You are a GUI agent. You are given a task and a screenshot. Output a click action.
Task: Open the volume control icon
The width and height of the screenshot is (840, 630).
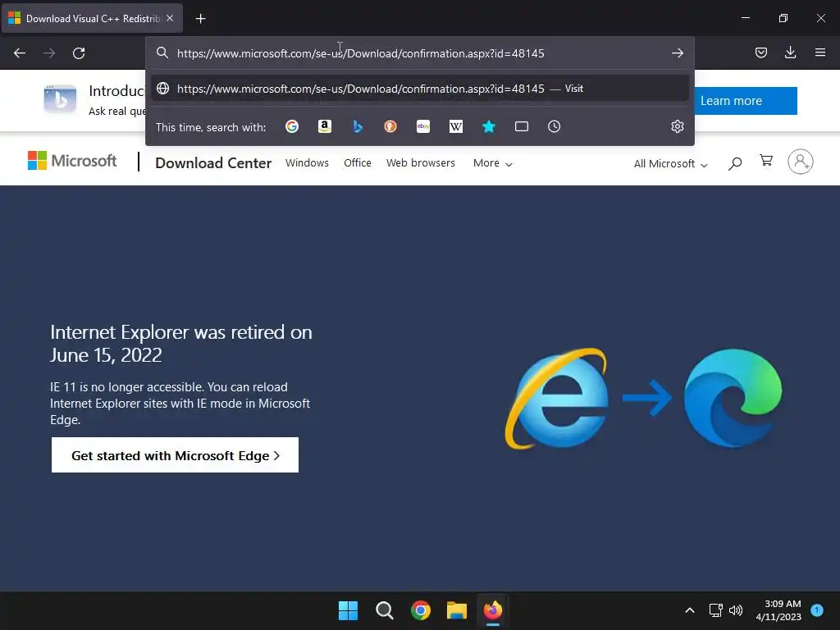736,610
